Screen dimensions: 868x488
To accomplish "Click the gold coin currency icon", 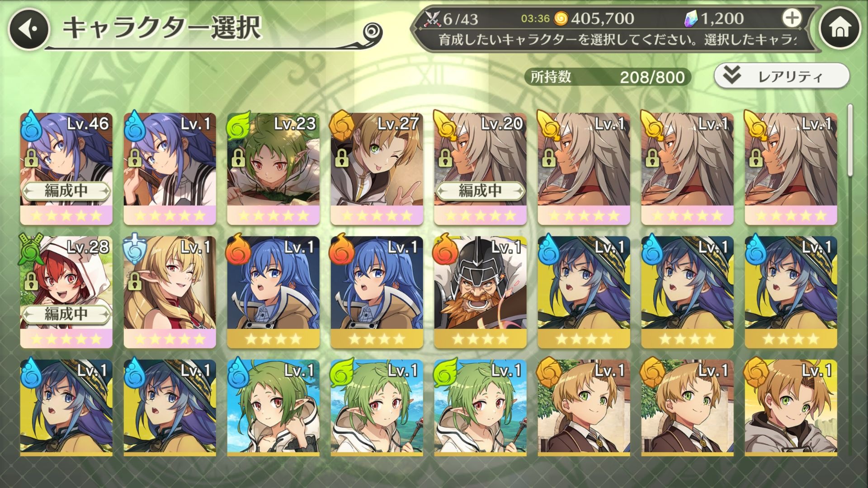I will pyautogui.click(x=561, y=19).
